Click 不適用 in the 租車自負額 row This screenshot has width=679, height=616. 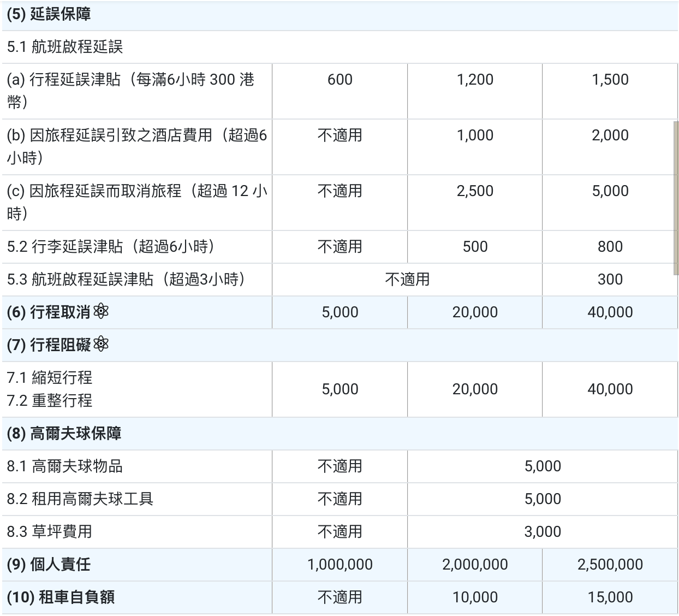pos(340,597)
